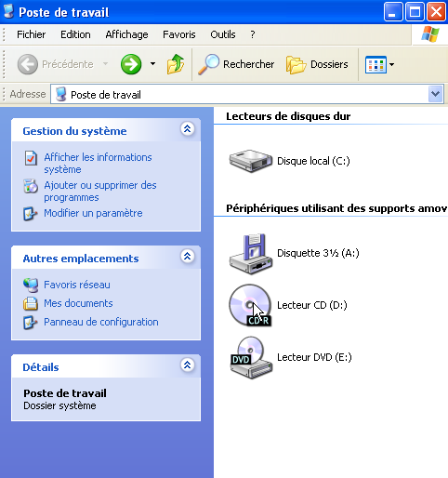Open Afficher les informations système link
The width and height of the screenshot is (448, 478).
98,164
